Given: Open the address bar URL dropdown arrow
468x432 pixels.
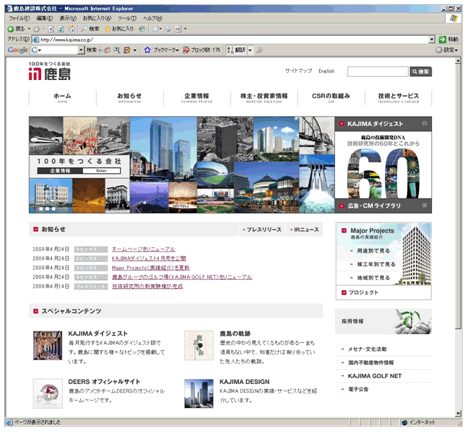Looking at the screenshot, I should click(432, 39).
